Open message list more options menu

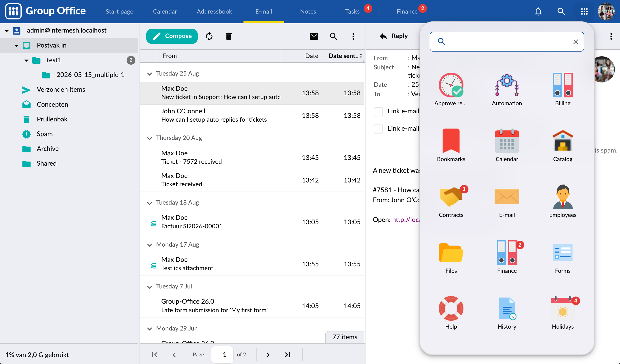coord(353,36)
